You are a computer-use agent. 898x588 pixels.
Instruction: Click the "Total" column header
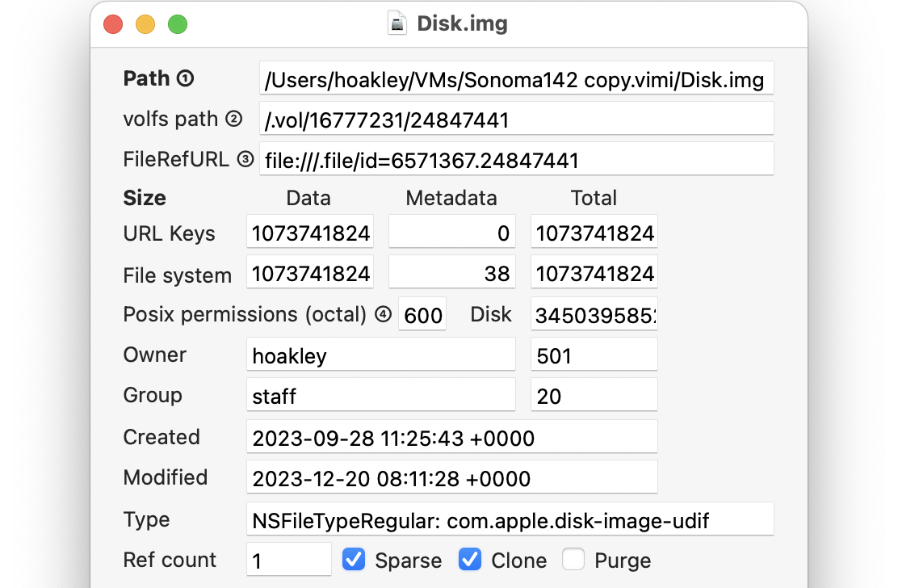(x=594, y=198)
